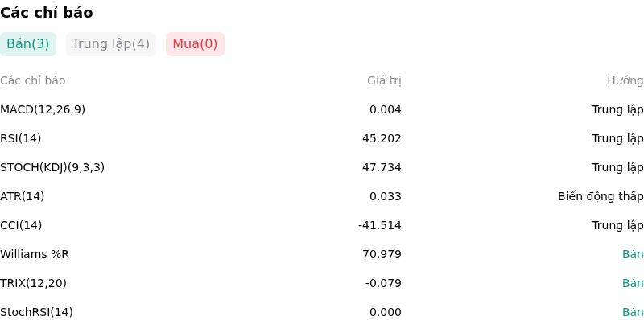The width and height of the screenshot is (644, 320).
Task: Click the Các chỉ báo section heading
Action: click(x=47, y=13)
